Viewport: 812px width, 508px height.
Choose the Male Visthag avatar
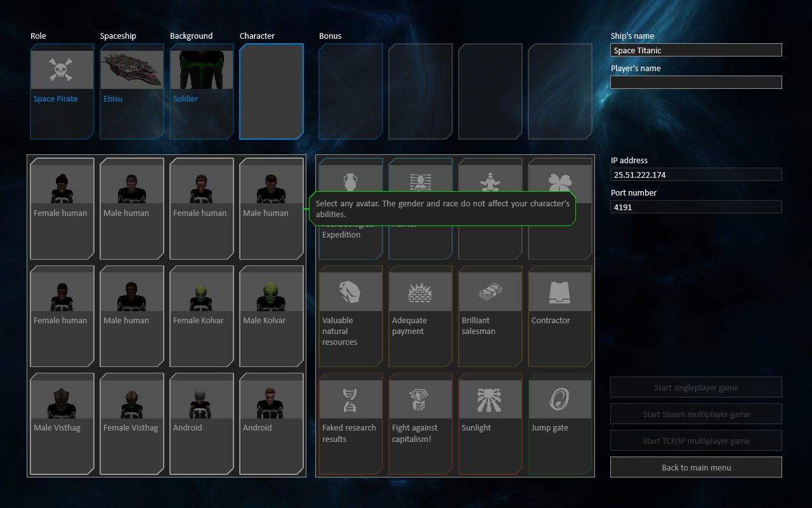(62, 423)
